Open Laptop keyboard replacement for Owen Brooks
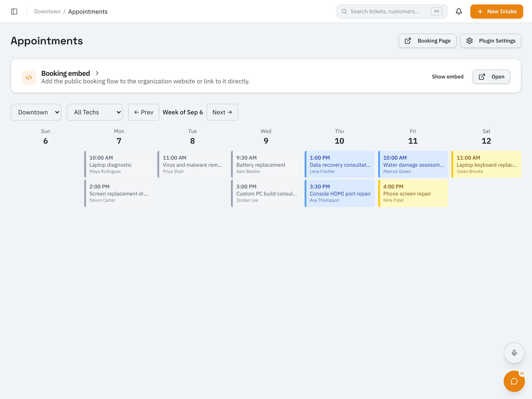 486,164
